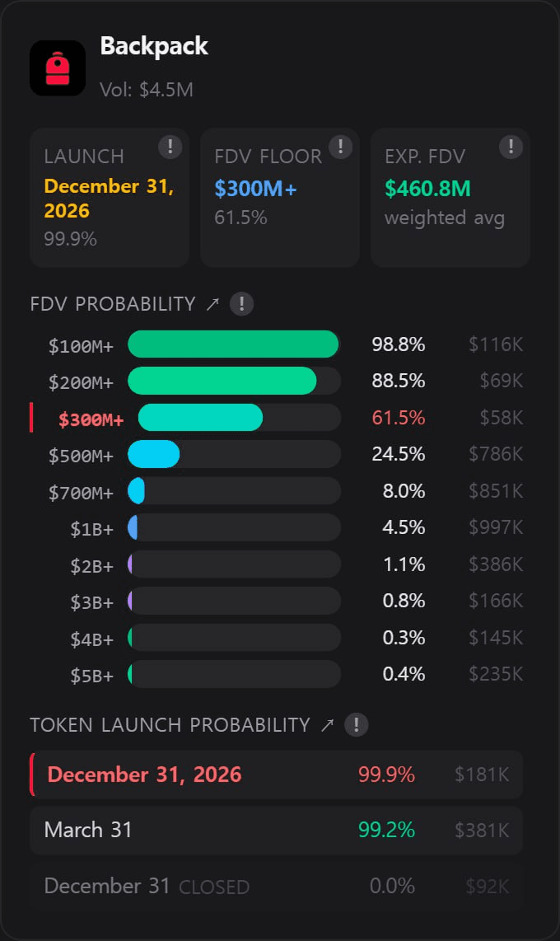Open the arrow link next to FDV PROBABILITY

click(x=212, y=304)
